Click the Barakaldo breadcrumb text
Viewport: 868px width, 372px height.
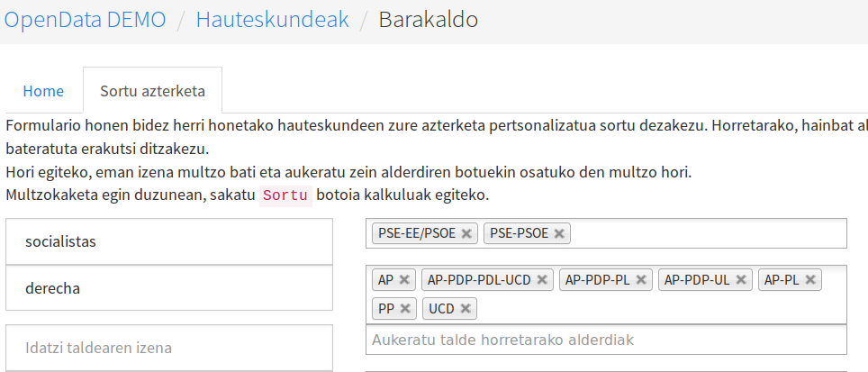click(x=429, y=20)
